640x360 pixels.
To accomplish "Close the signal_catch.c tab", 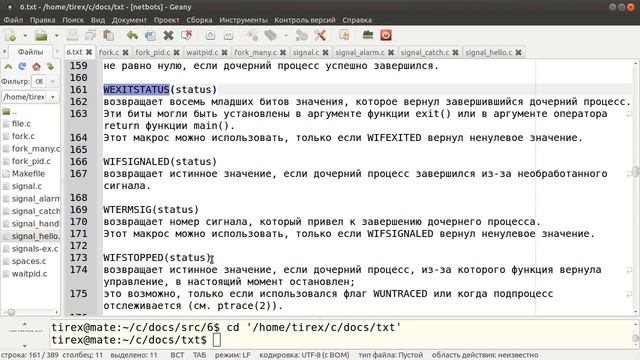I will click(x=456, y=52).
